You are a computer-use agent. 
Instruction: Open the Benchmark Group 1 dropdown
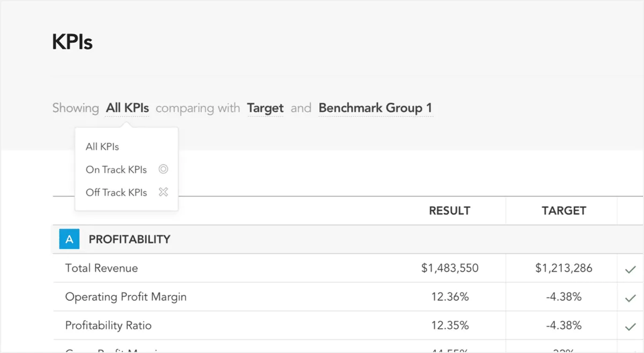(375, 108)
